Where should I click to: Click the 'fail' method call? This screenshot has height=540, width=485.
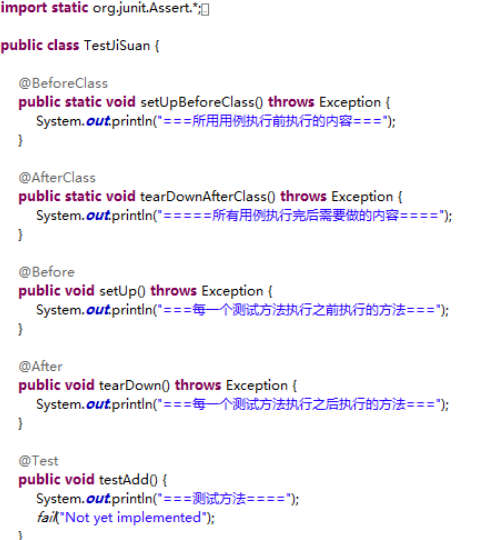(x=46, y=517)
